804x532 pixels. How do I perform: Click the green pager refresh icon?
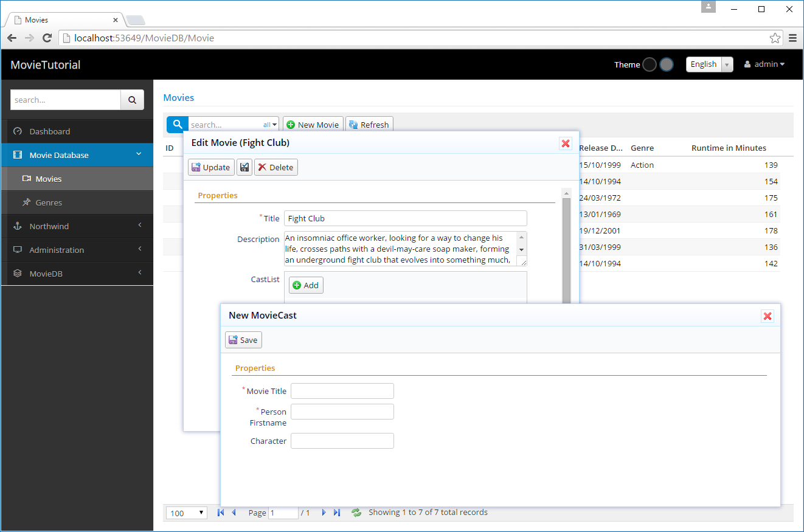pyautogui.click(x=356, y=513)
